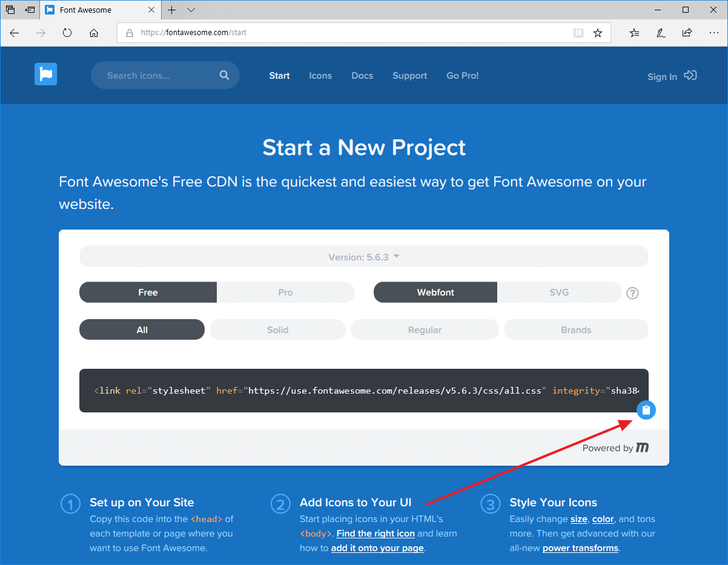This screenshot has width=728, height=565.
Task: Follow the 'Find the right icon' link
Action: (x=376, y=534)
